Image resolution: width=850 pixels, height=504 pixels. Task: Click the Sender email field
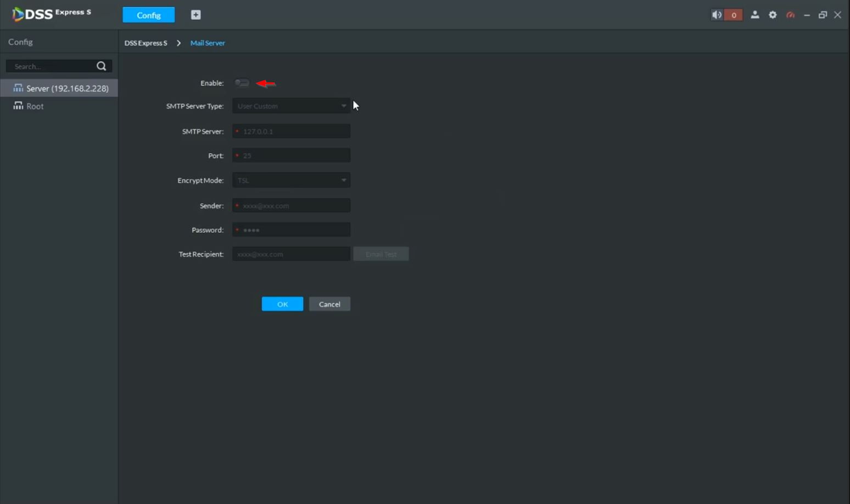click(x=291, y=205)
